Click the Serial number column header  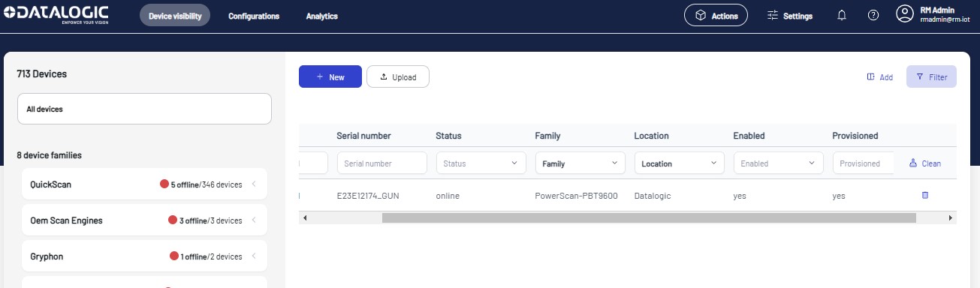pyautogui.click(x=363, y=136)
